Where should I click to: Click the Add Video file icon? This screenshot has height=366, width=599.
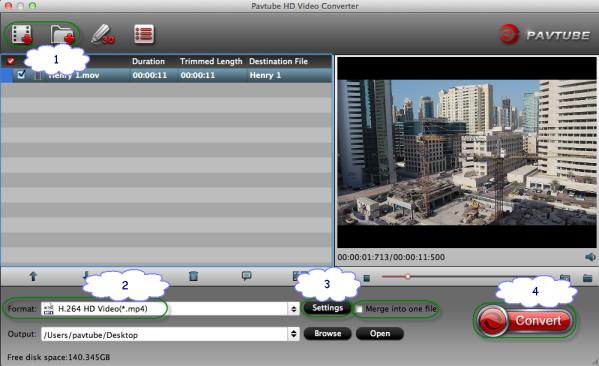click(22, 34)
